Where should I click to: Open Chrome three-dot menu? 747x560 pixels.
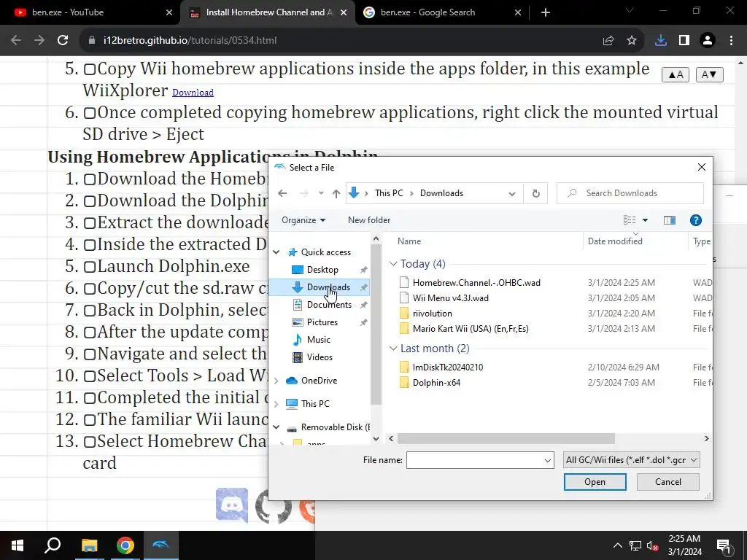pyautogui.click(x=731, y=41)
